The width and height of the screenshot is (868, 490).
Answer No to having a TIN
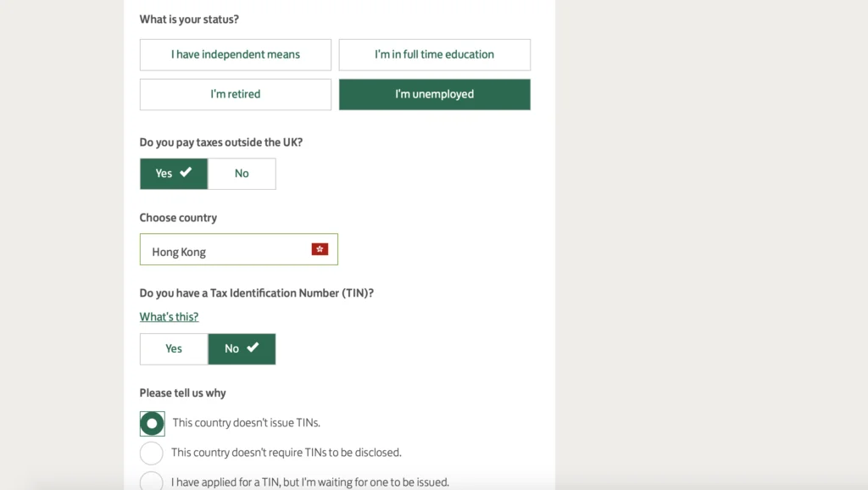pyautogui.click(x=242, y=348)
